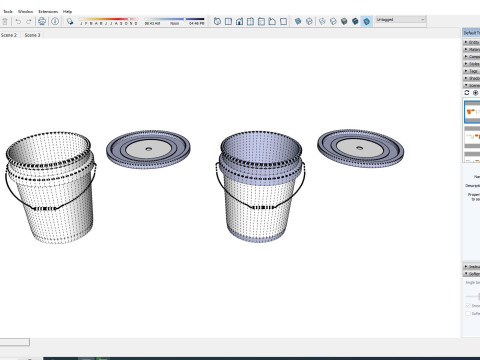Toggle the Smooth normals checkbox
This screenshot has height=360, width=480.
468,306
